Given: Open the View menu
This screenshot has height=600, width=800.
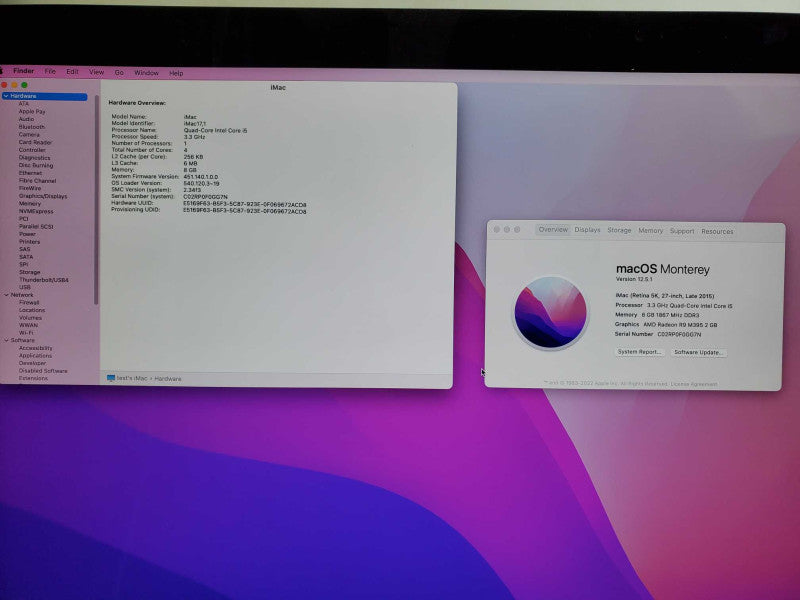Looking at the screenshot, I should [96, 72].
